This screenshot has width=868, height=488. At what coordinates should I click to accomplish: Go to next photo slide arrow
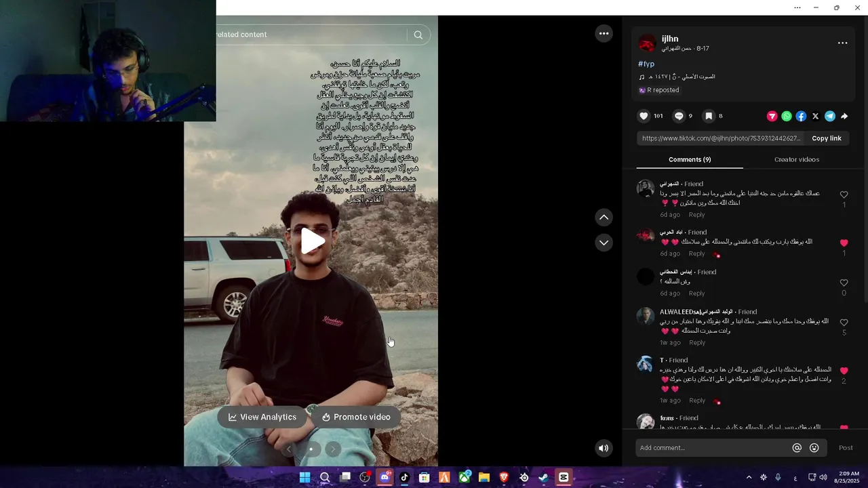(x=333, y=449)
